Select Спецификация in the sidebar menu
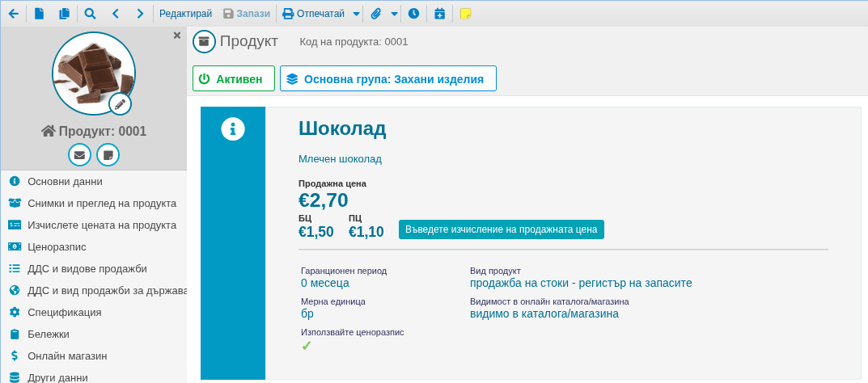The height and width of the screenshot is (383, 868). (64, 312)
